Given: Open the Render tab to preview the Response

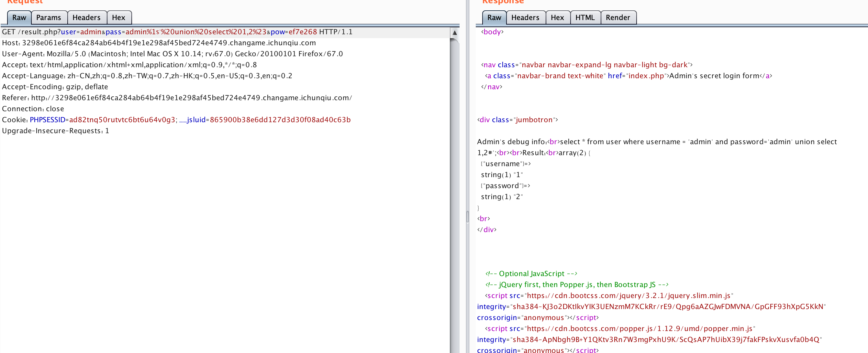Looking at the screenshot, I should [x=618, y=17].
